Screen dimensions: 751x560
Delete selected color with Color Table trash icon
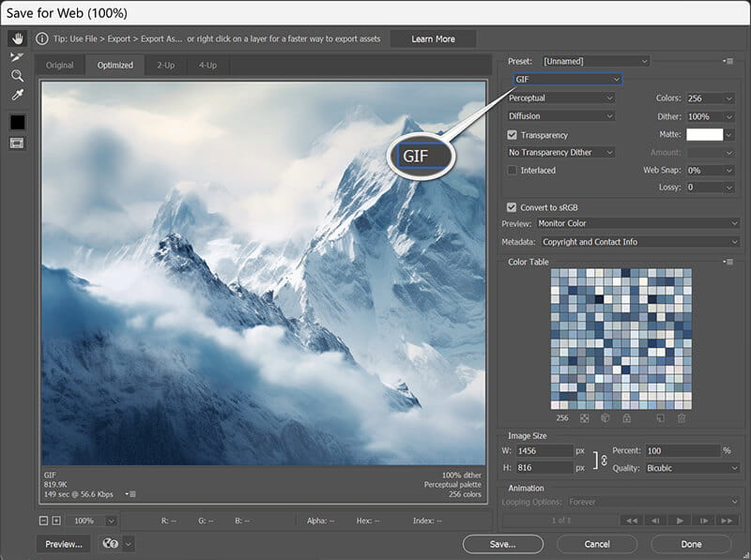click(682, 416)
